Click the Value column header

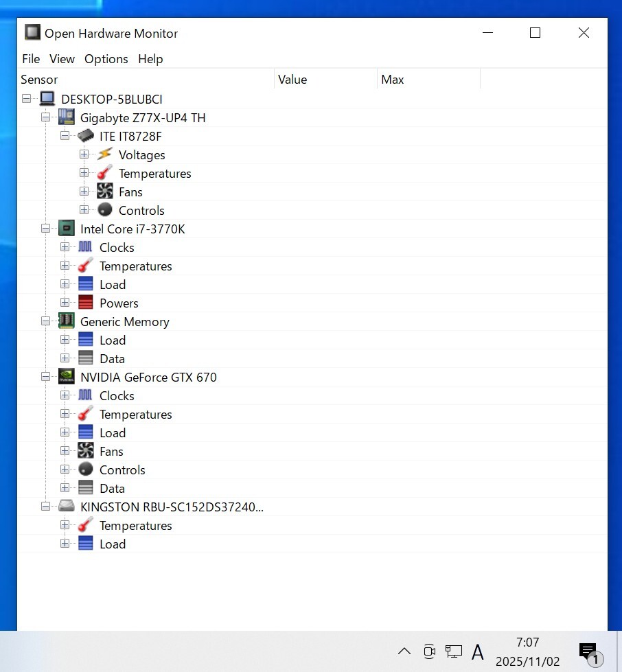[x=326, y=80]
